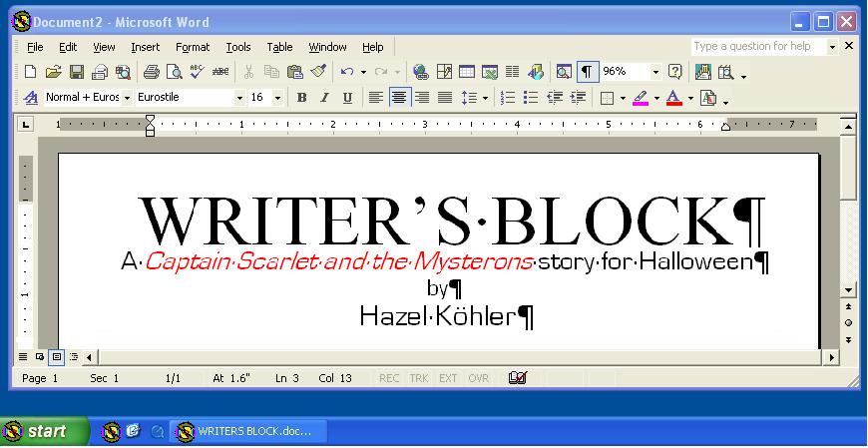Viewport: 868px width, 448px height.
Task: Open the File menu
Action: [35, 47]
